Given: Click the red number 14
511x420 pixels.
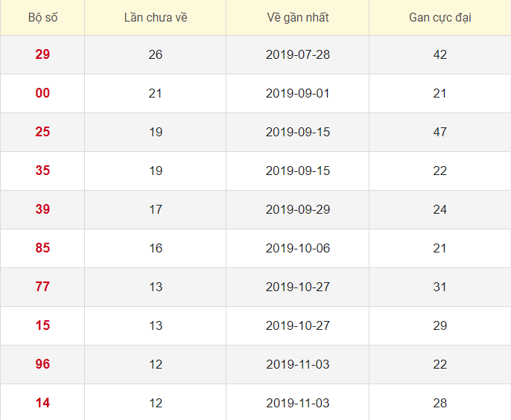Looking at the screenshot, I should [x=42, y=403].
